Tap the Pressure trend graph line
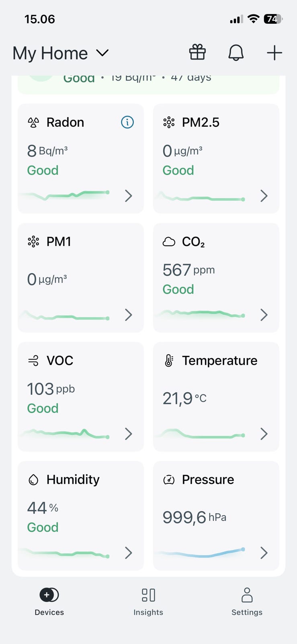The image size is (297, 644). (x=201, y=554)
